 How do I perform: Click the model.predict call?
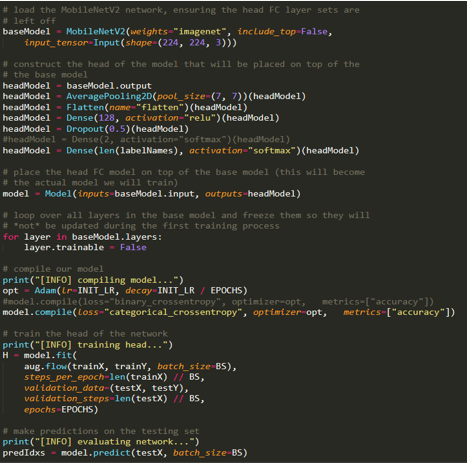(x=96, y=453)
